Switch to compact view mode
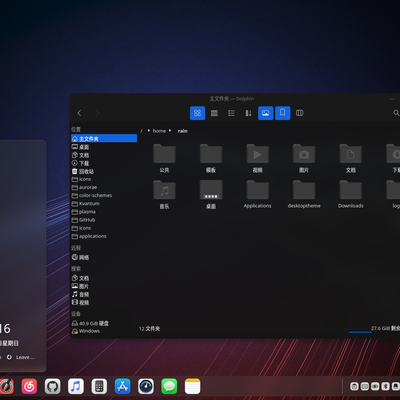 pyautogui.click(x=214, y=113)
